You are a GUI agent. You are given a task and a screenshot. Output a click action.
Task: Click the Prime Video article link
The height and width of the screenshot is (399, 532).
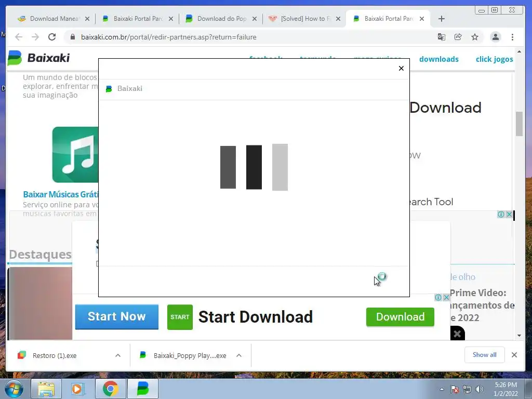click(x=482, y=305)
